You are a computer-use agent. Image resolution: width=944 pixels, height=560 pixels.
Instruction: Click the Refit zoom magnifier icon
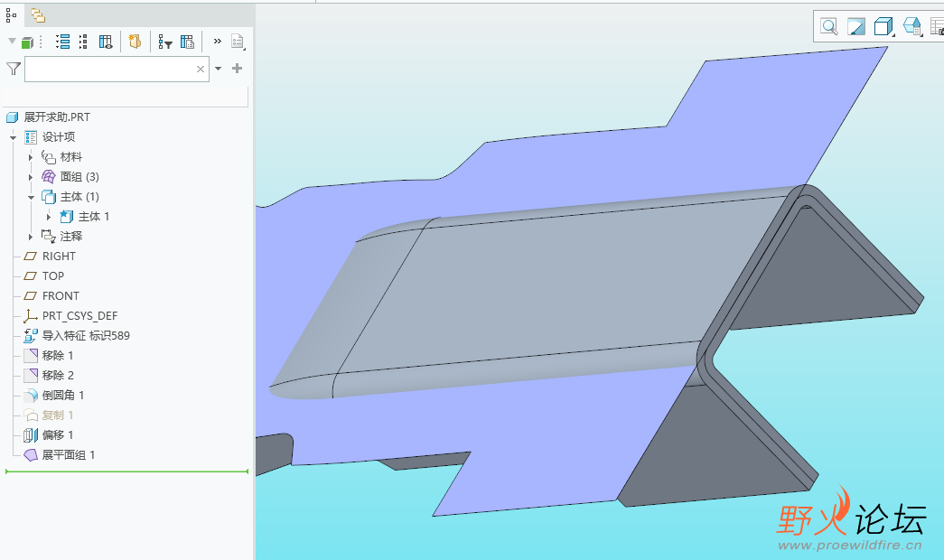pos(828,26)
